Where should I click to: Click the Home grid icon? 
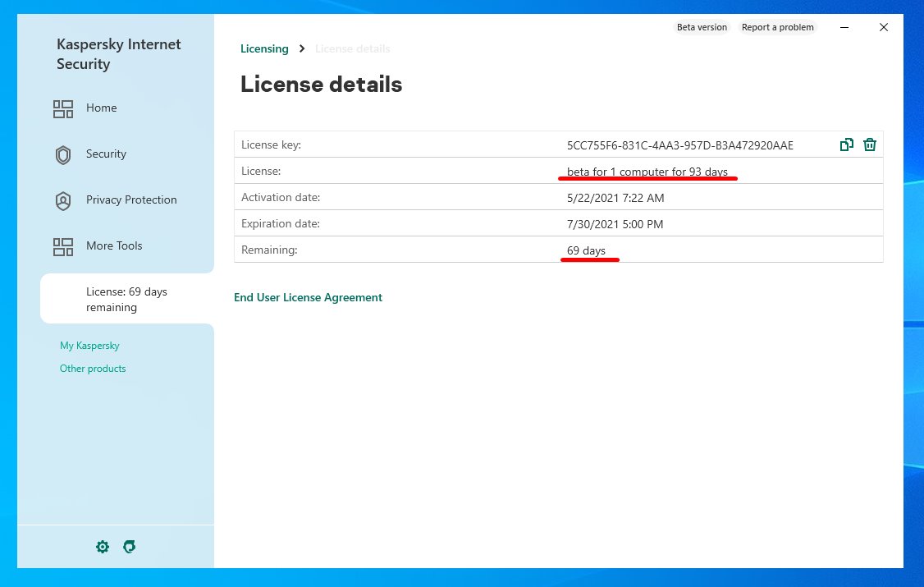tap(63, 108)
